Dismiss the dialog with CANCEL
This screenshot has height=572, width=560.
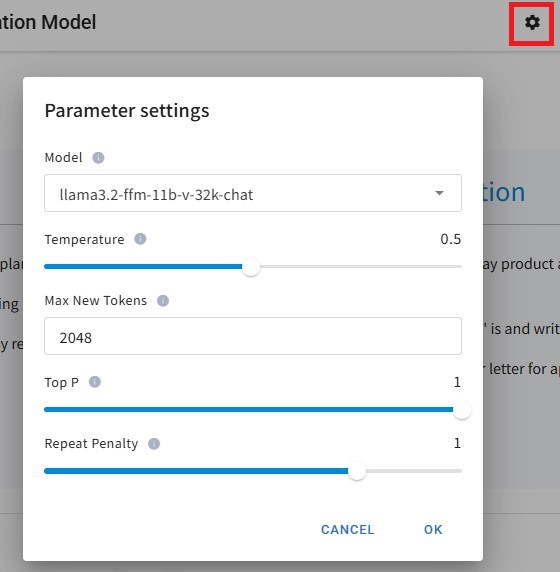[x=348, y=530]
